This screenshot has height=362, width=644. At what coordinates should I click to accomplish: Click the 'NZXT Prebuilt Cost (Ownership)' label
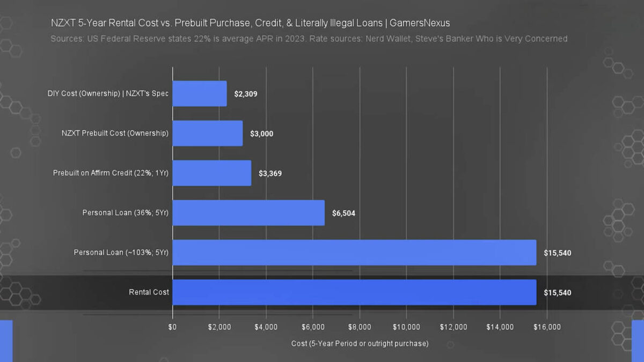tap(115, 134)
